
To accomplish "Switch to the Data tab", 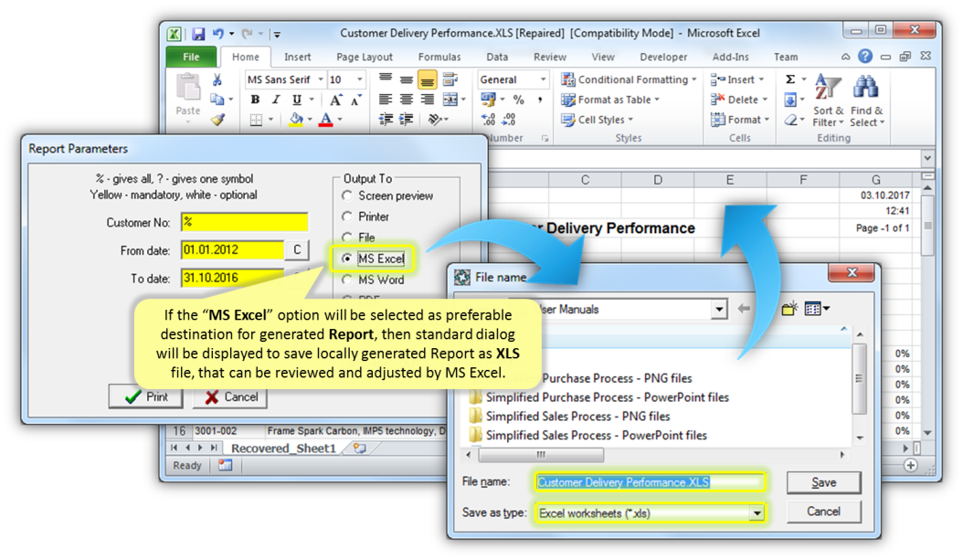I will pos(497,57).
